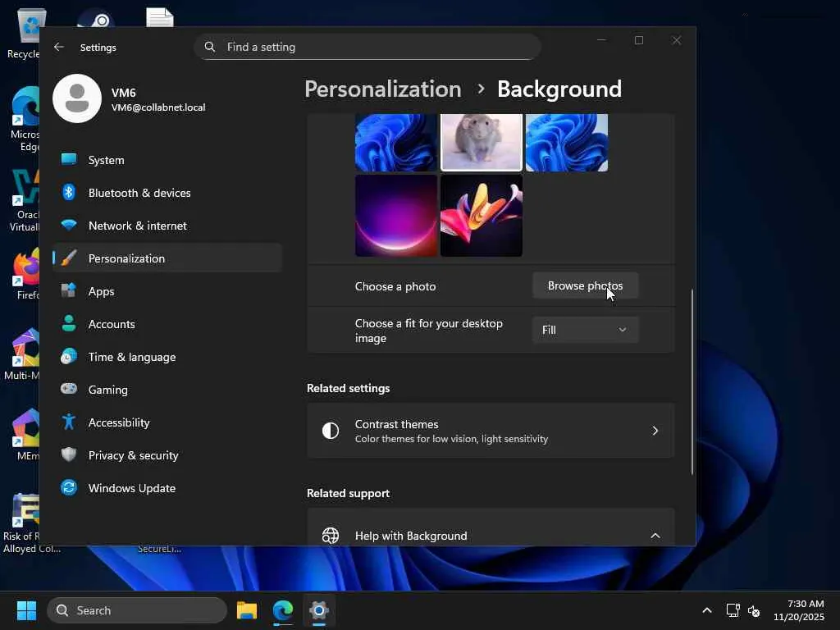The height and width of the screenshot is (630, 840).
Task: Click the Privacy & security shield icon
Action: [x=69, y=455]
